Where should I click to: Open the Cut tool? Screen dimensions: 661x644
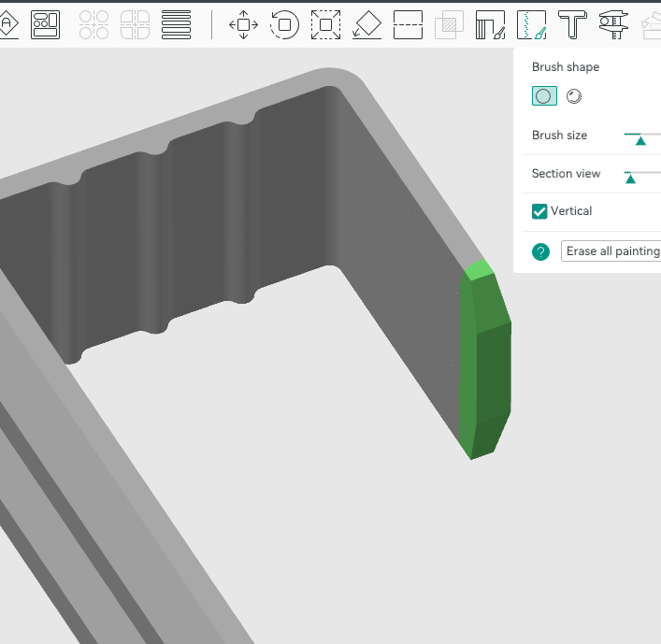click(x=408, y=24)
